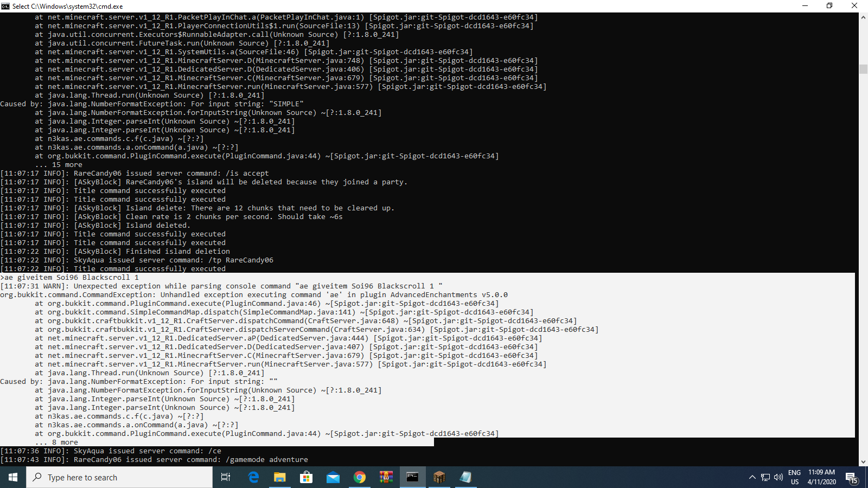Open File Explorer from the taskbar
868x488 pixels.
click(x=279, y=477)
